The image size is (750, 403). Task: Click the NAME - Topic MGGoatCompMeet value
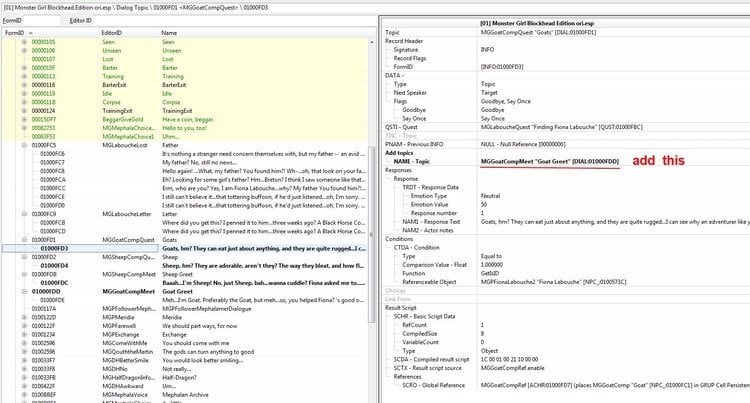(x=550, y=162)
